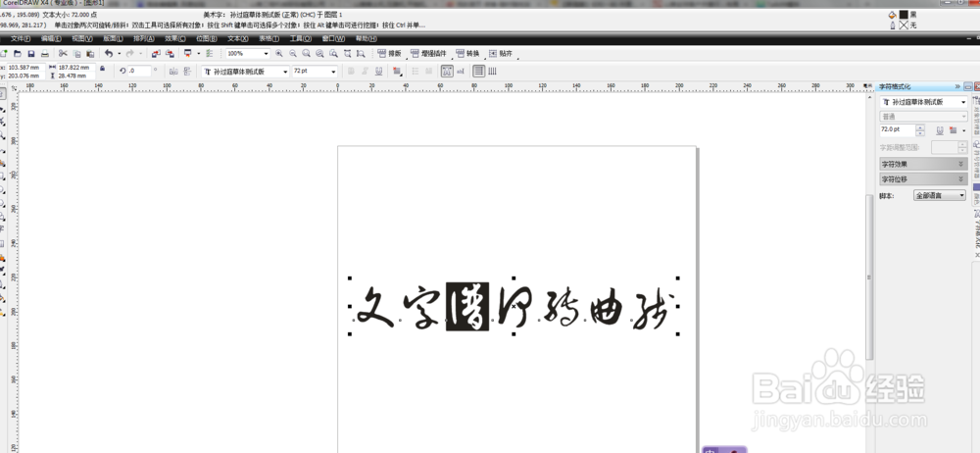The height and width of the screenshot is (453, 980).
Task: Expand the 字符位移 section
Action: point(924,179)
